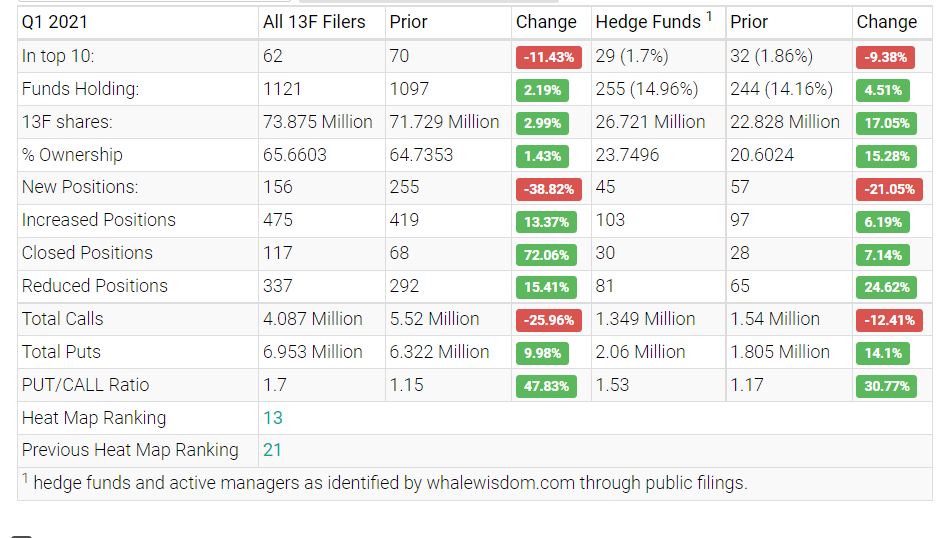Click the 73.875 Million 13F shares value
The image size is (941, 538).
tap(317, 122)
